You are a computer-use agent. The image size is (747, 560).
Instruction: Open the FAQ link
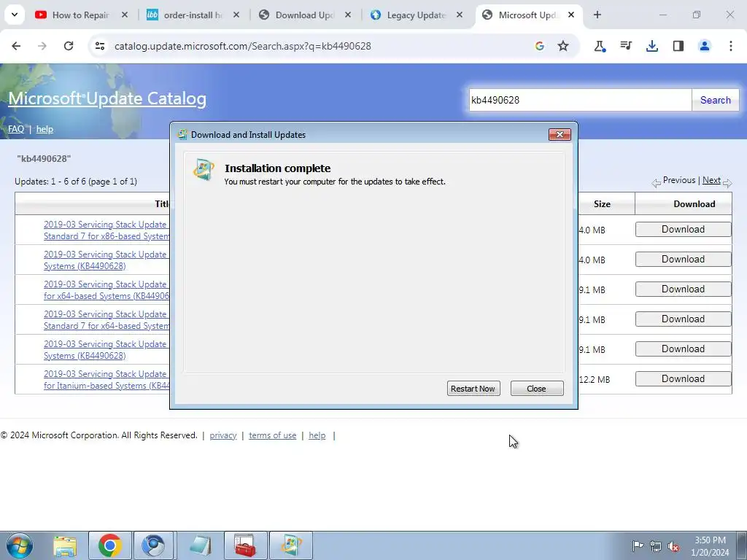[16, 129]
